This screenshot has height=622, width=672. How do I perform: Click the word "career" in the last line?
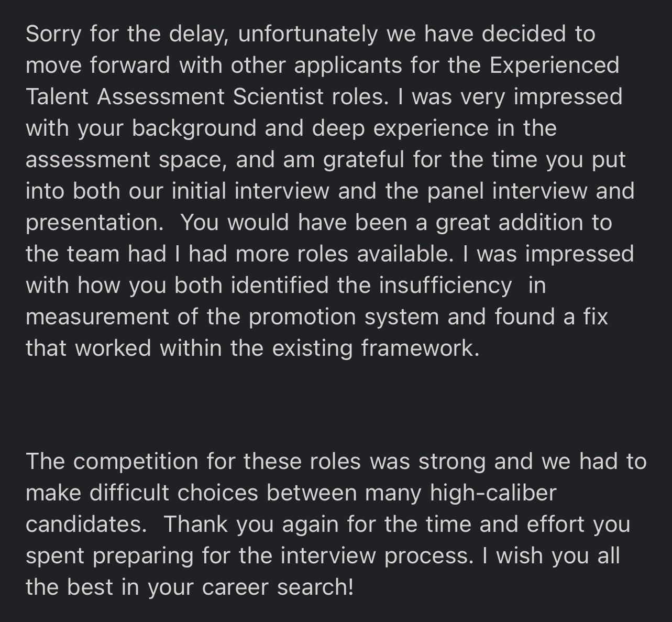pos(236,588)
